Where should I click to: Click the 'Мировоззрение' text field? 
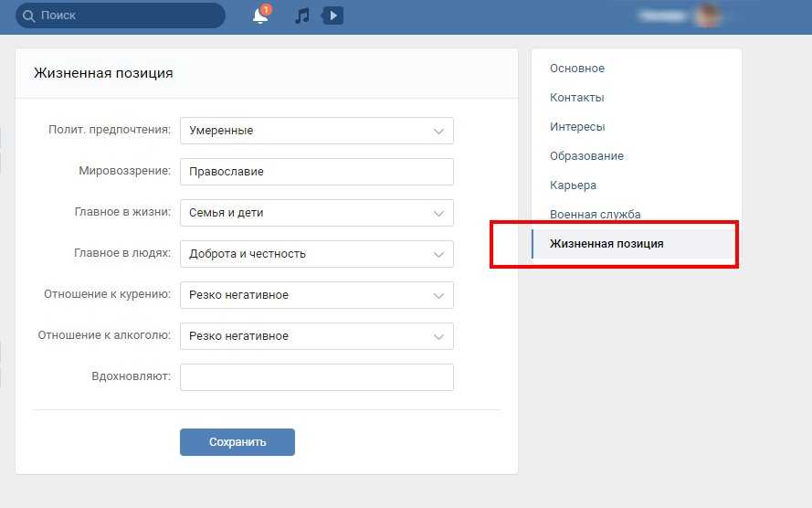316,172
